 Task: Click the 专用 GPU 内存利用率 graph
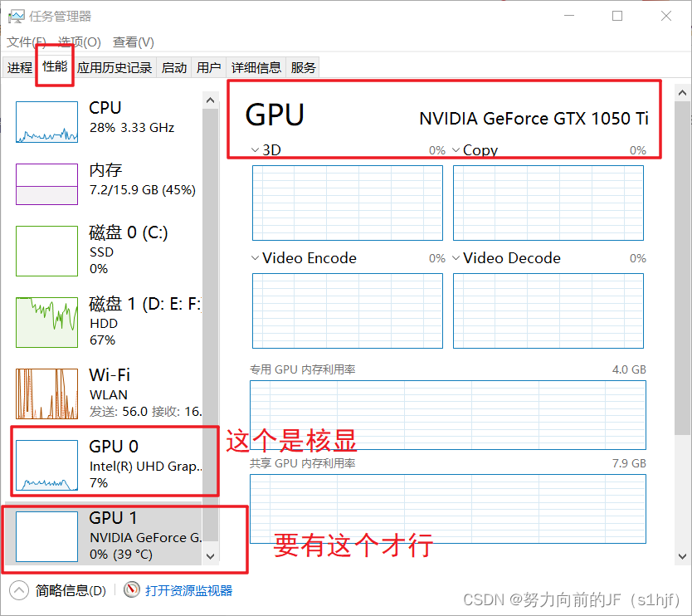(448, 415)
